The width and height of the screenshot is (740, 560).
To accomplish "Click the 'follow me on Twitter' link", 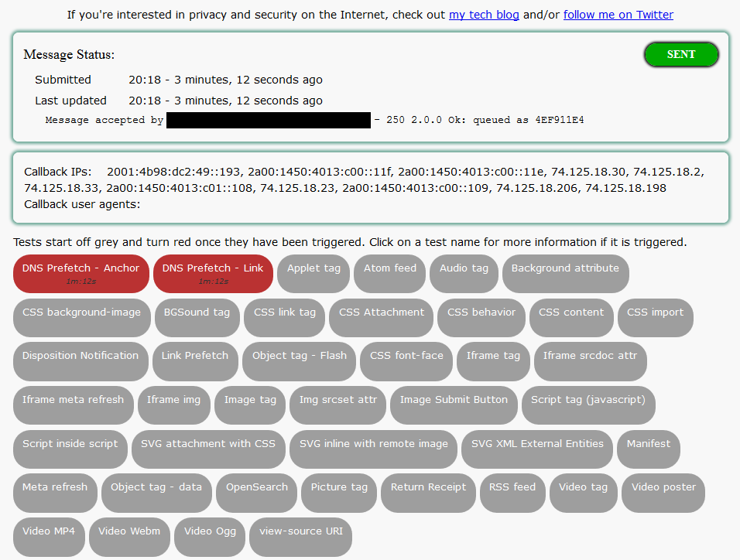I will pos(618,15).
